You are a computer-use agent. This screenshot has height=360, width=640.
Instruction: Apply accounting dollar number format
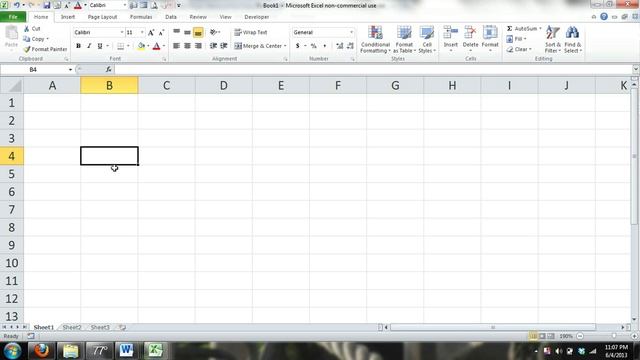tap(298, 46)
